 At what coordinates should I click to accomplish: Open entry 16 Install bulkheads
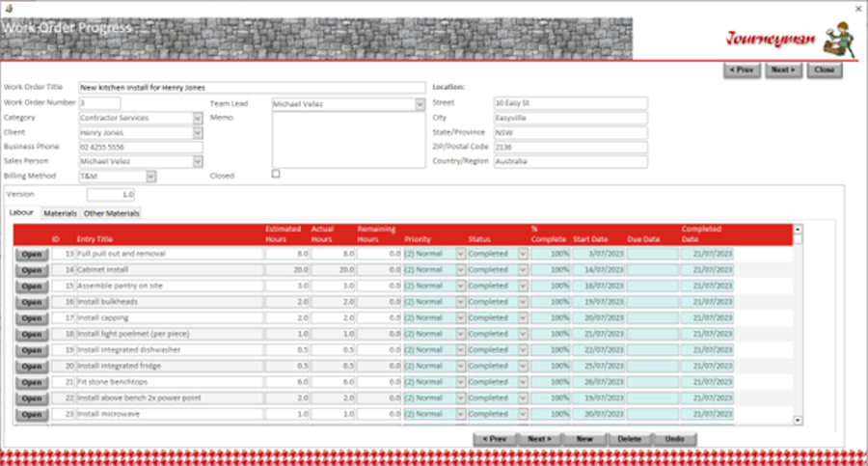pos(32,303)
